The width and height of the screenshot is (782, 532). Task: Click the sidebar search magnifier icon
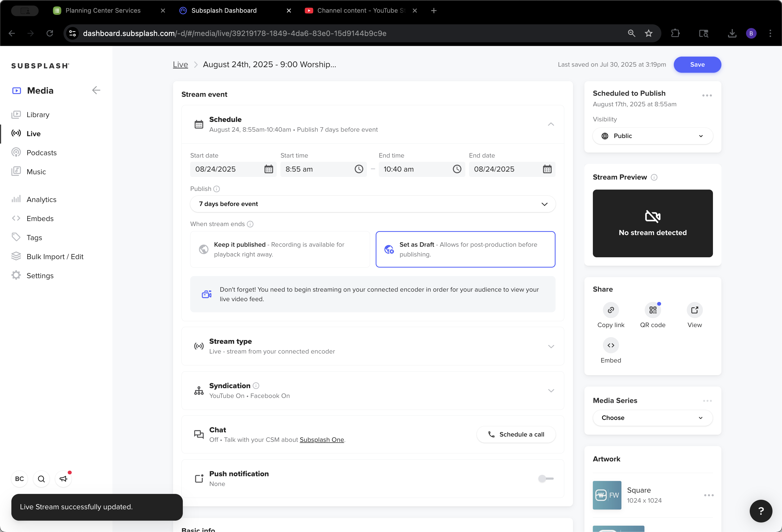[41, 479]
